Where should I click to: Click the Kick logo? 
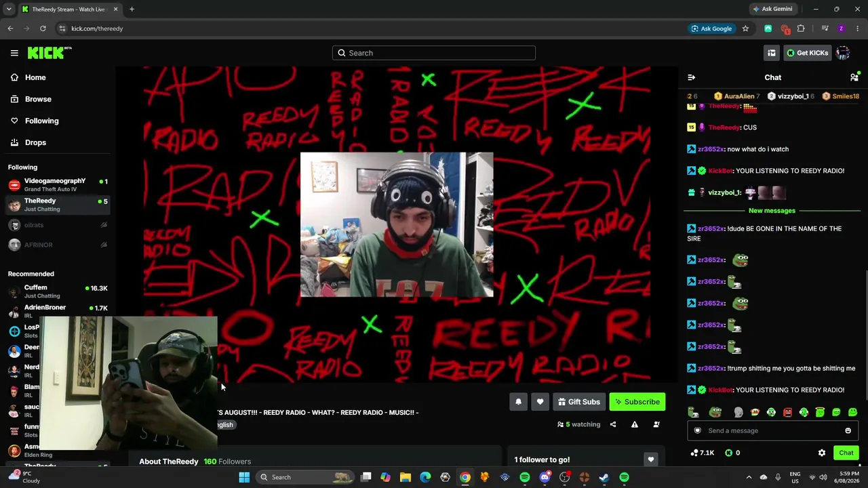click(x=50, y=52)
